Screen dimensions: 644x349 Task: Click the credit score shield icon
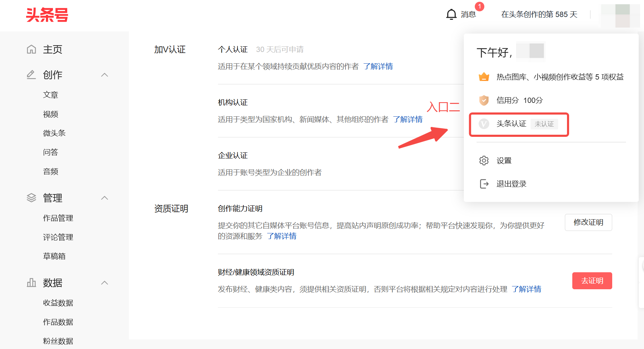[x=484, y=100]
